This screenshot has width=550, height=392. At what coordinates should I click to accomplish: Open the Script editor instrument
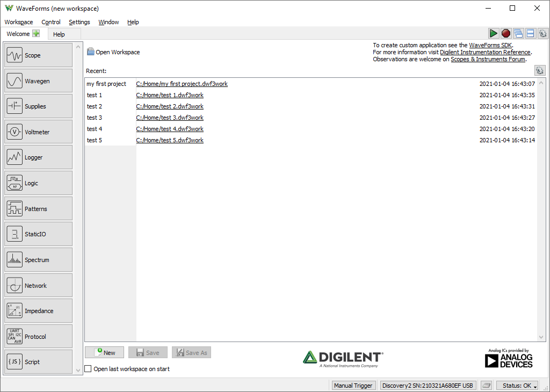[x=38, y=362]
